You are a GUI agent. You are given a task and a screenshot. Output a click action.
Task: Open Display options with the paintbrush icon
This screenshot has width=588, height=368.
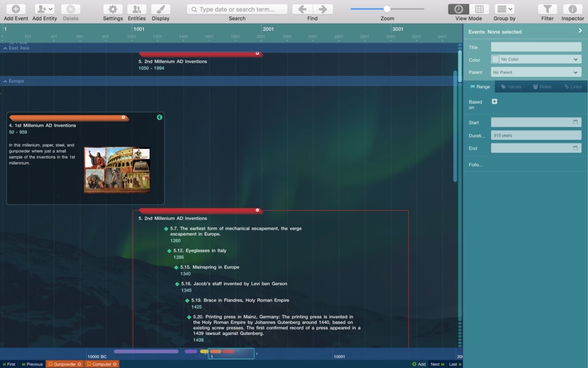160,9
